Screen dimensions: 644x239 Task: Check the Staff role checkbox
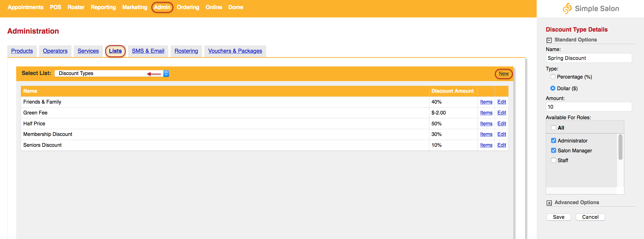coord(553,160)
